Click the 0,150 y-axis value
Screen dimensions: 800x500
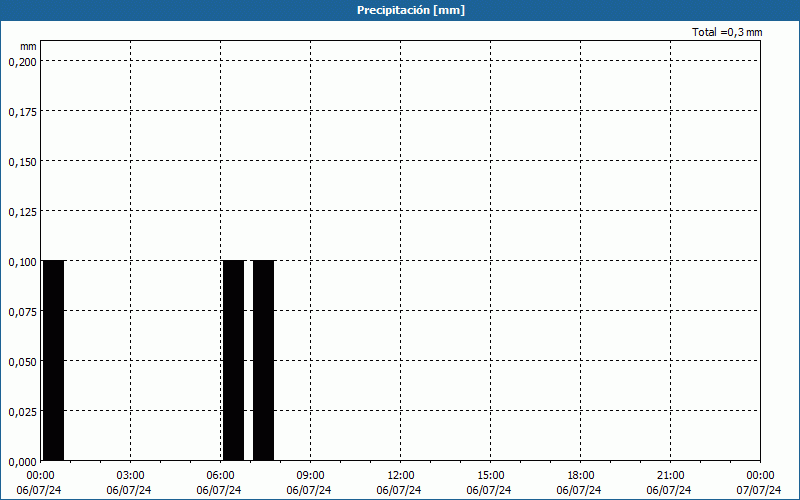pos(23,162)
